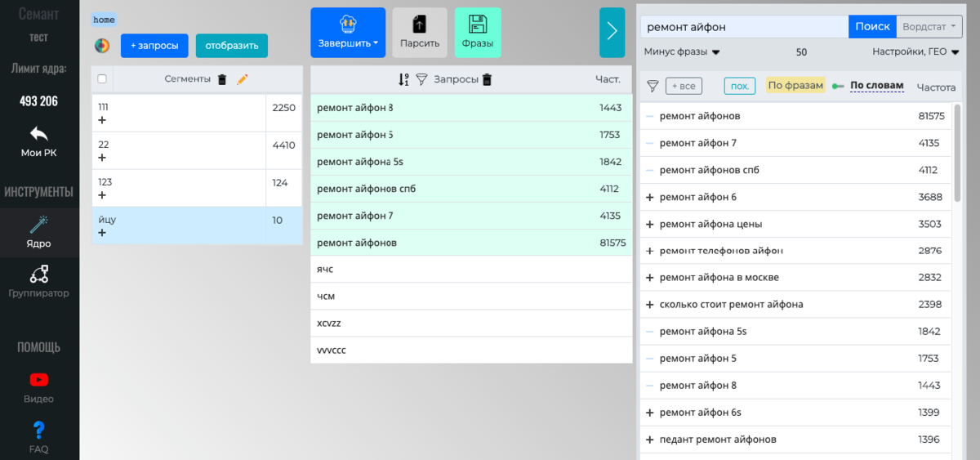Click the query row vvvccc
Screen dimensions: 980x460
point(471,351)
